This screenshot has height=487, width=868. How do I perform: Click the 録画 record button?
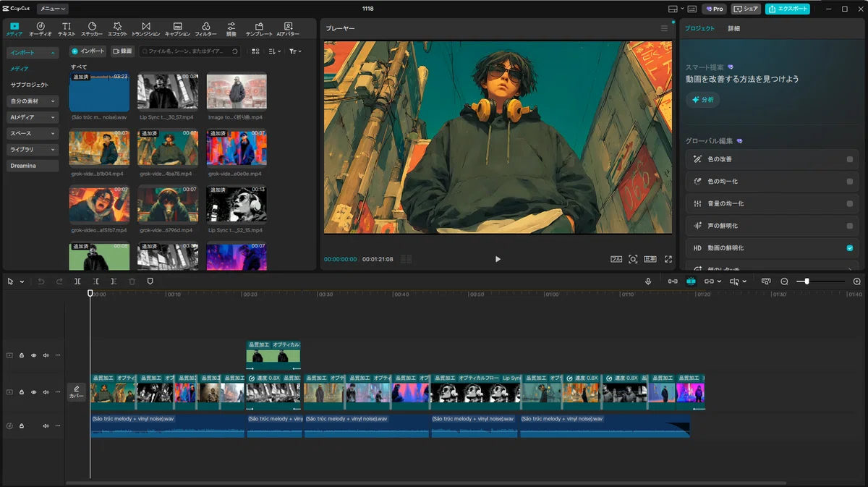point(122,51)
